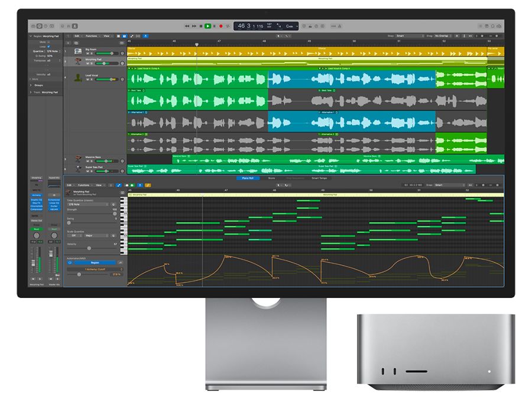Screen dimensions: 532x399
Task: Click the Big Room drum machine track icon
Action: (77, 51)
